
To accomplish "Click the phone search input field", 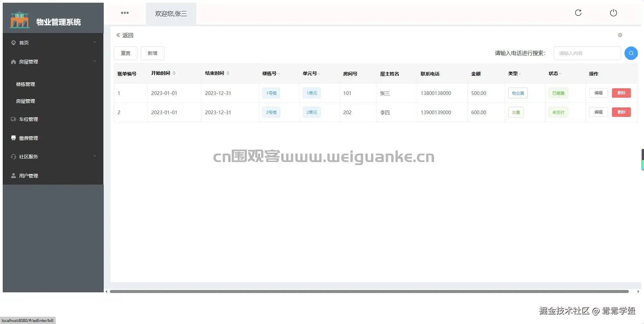I will [x=587, y=53].
